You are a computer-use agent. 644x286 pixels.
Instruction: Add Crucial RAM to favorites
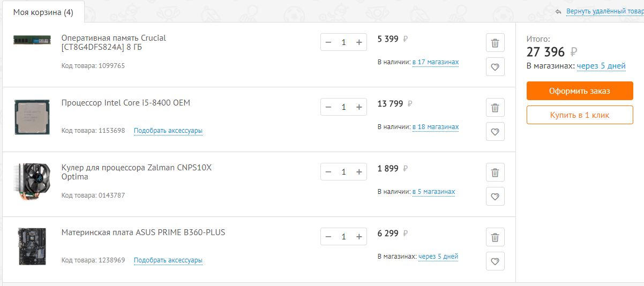coord(495,67)
